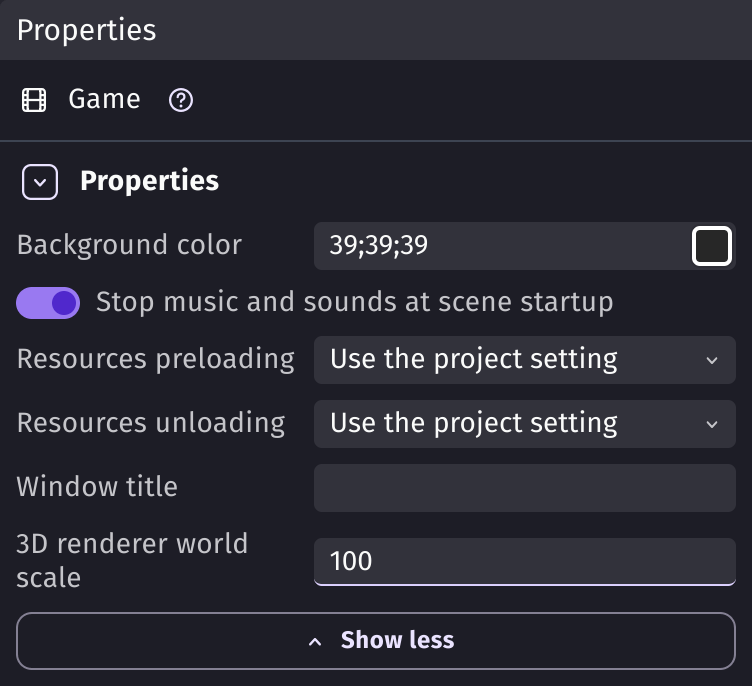The image size is (752, 686).
Task: Click the Game scene name label
Action: point(105,99)
